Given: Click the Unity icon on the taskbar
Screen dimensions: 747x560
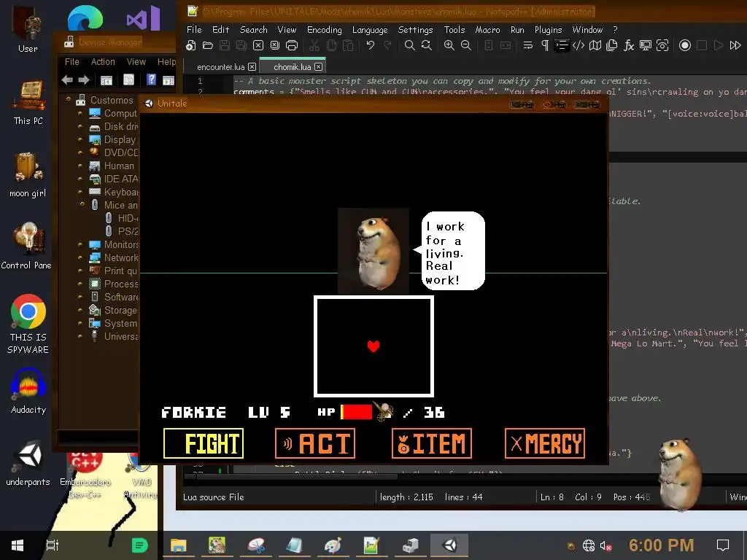Looking at the screenshot, I should click(449, 545).
